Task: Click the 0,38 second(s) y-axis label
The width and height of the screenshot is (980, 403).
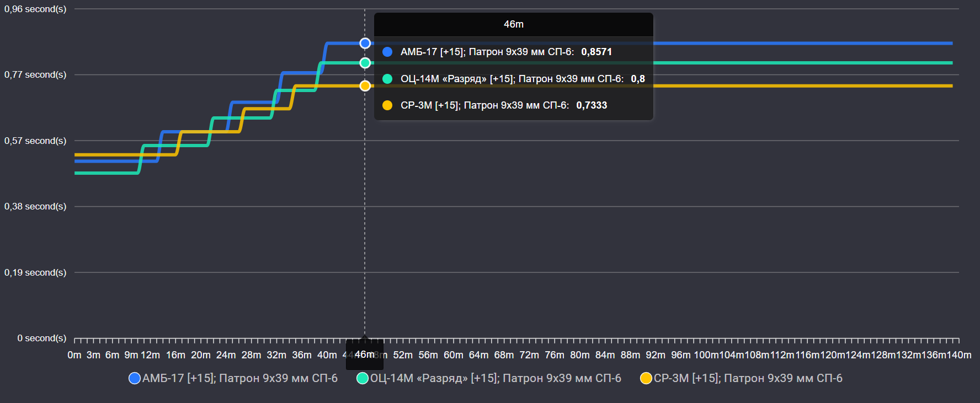Action: [x=35, y=206]
